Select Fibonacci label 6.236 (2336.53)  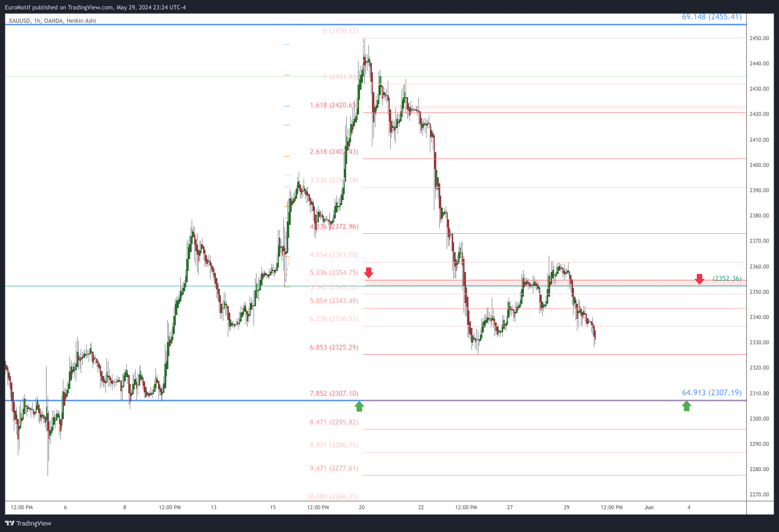[334, 319]
